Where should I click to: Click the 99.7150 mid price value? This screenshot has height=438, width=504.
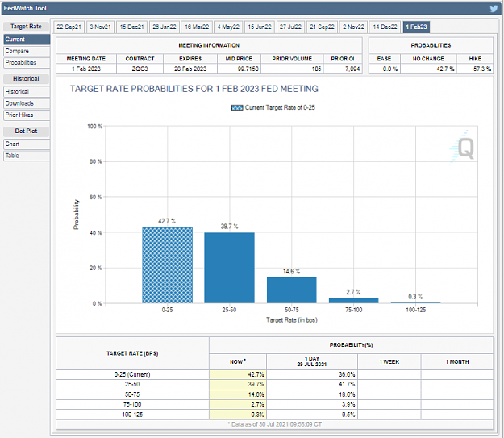click(x=248, y=69)
